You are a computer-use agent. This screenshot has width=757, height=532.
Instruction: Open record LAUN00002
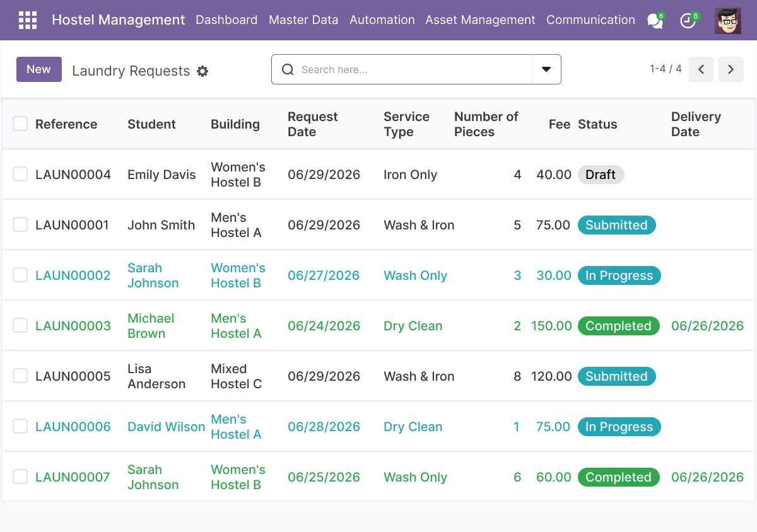click(x=73, y=275)
